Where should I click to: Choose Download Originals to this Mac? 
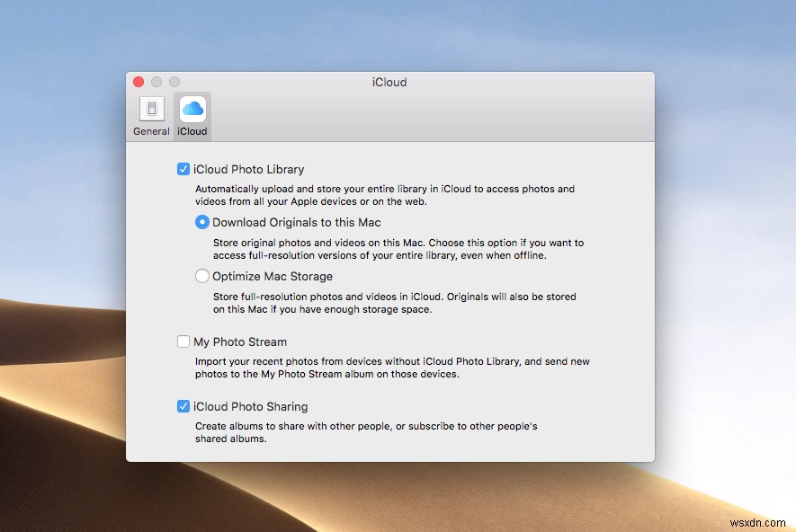tap(201, 222)
